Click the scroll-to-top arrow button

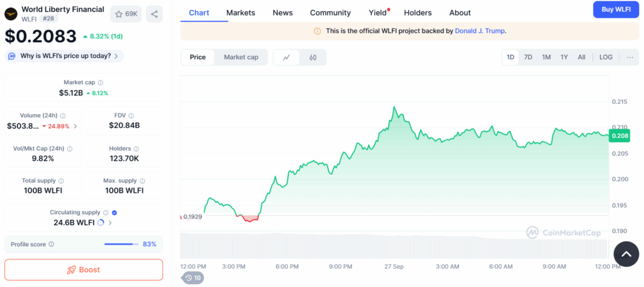point(626,254)
